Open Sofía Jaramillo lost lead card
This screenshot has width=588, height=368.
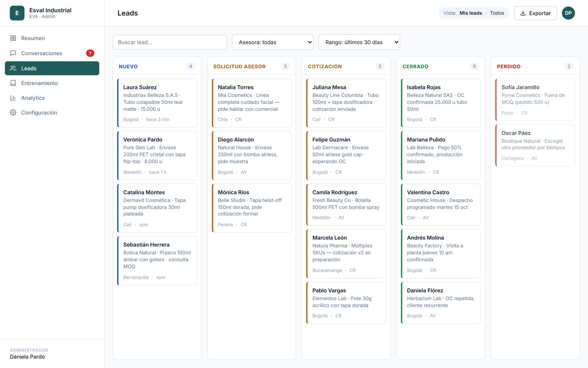click(535, 100)
